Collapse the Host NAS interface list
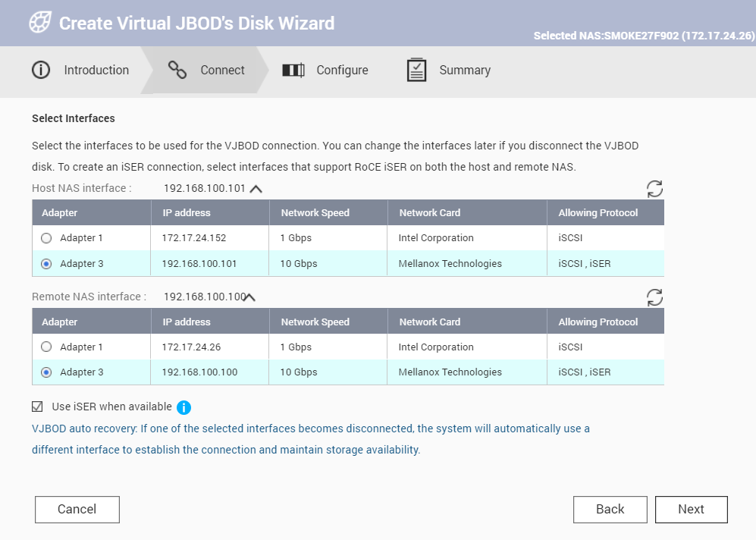756x540 pixels. 256,189
